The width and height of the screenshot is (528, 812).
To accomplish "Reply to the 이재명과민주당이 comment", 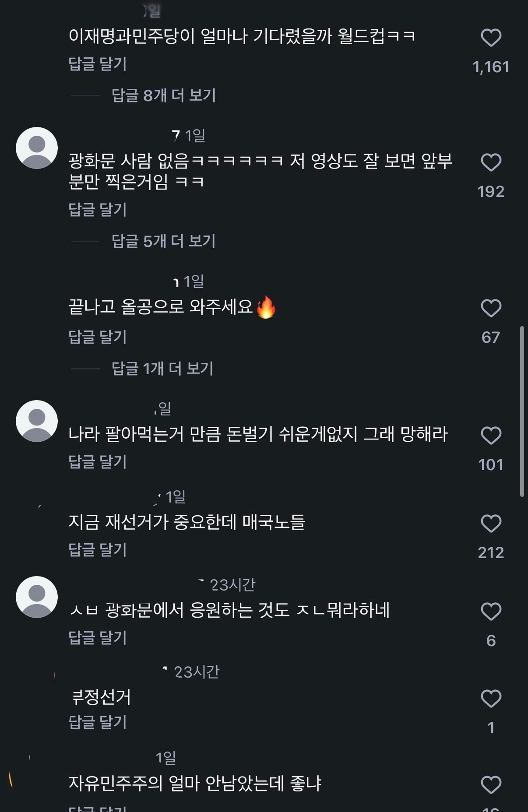I will 98,64.
